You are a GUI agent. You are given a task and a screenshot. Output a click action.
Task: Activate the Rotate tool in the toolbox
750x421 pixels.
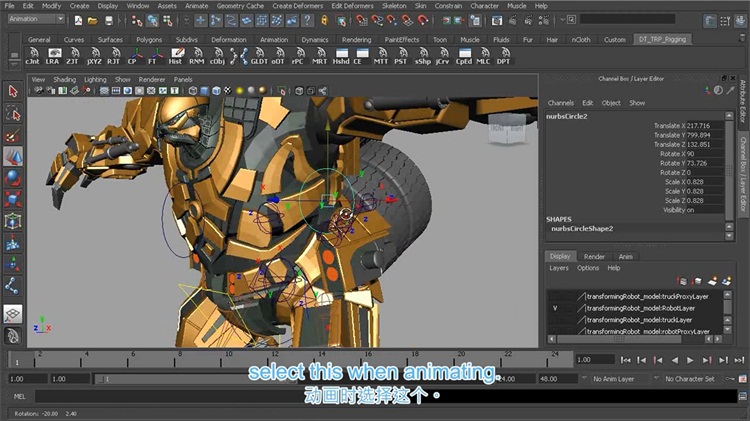click(x=13, y=178)
